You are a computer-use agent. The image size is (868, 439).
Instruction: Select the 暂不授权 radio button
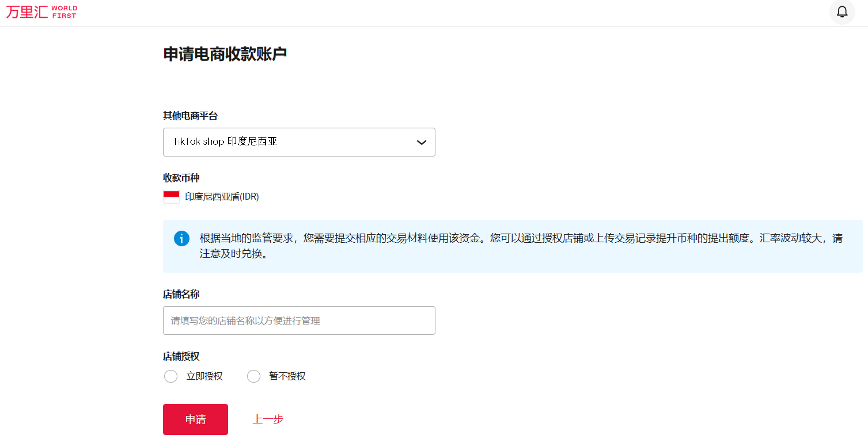click(254, 376)
